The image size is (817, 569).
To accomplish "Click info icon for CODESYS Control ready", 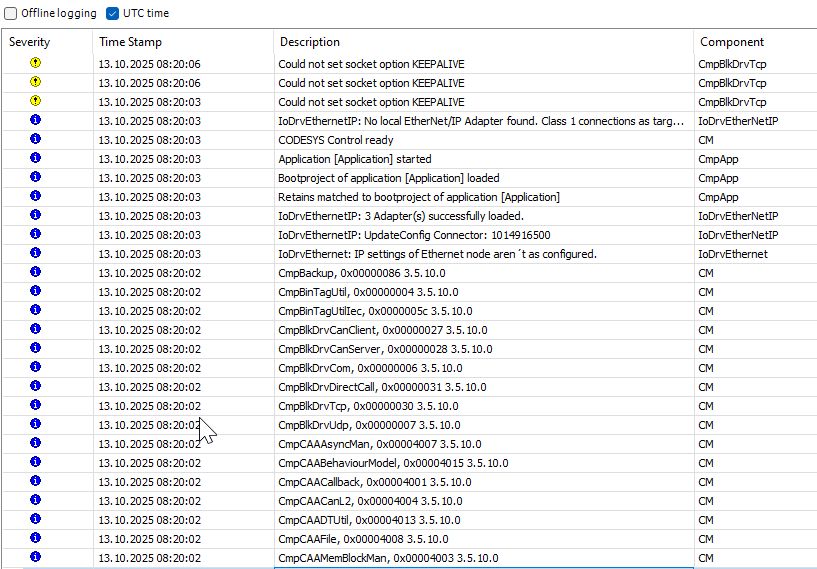I will click(x=36, y=139).
